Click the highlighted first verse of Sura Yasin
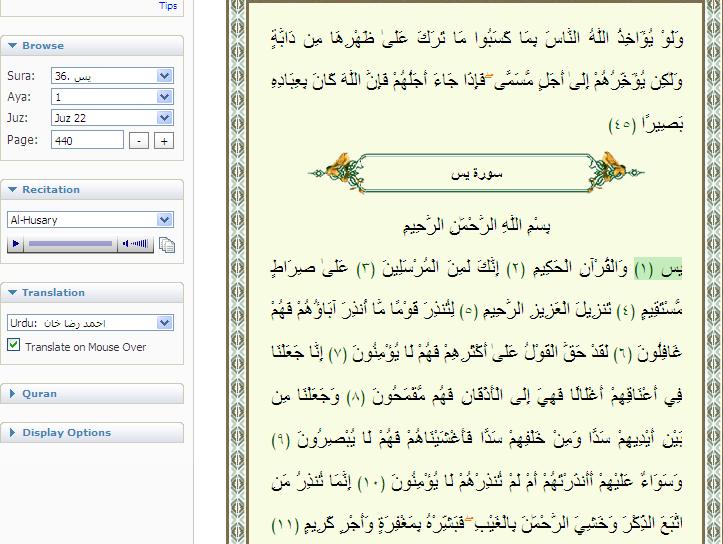 [x=649, y=270]
